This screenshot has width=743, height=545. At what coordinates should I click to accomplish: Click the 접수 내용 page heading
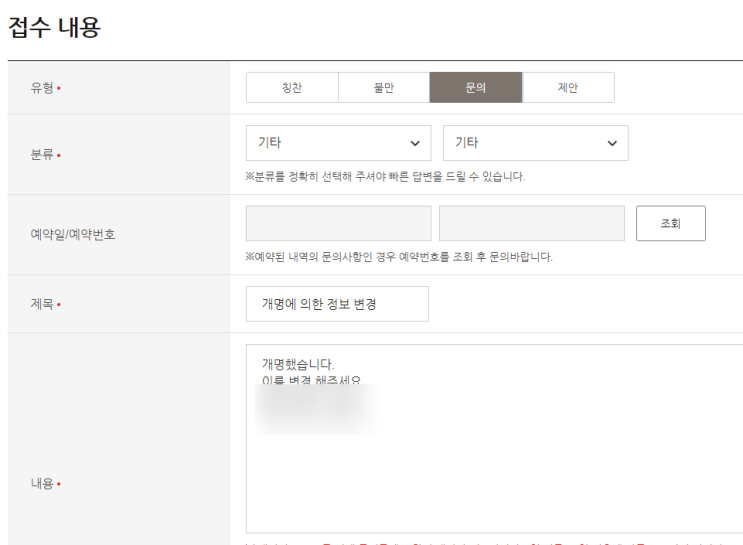coord(54,27)
